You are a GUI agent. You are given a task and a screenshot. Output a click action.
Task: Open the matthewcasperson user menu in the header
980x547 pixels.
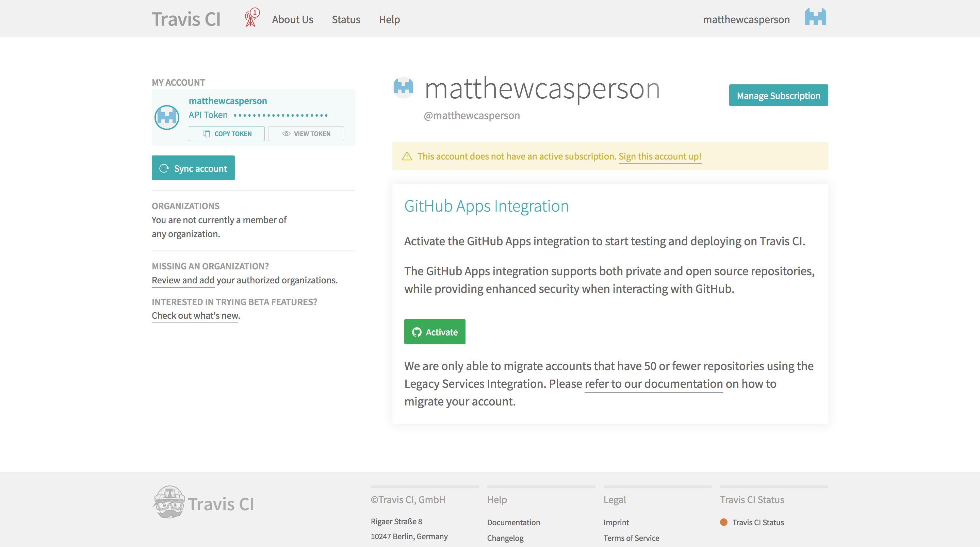click(746, 19)
